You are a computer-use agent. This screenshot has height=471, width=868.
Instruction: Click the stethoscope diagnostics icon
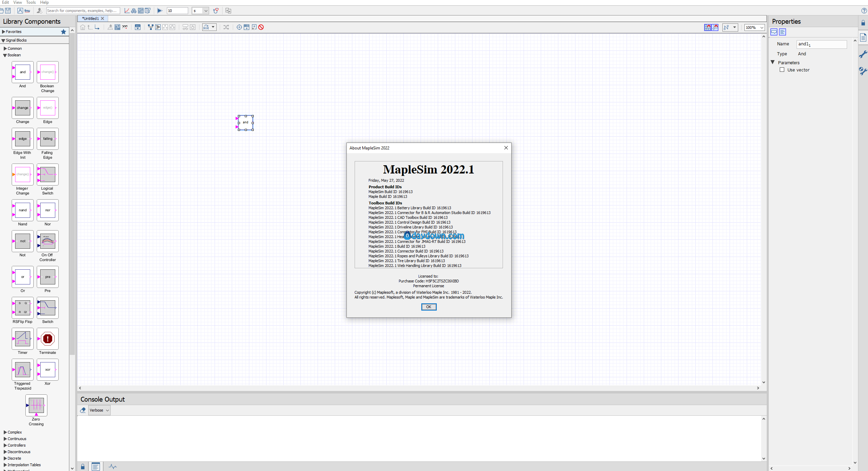216,11
